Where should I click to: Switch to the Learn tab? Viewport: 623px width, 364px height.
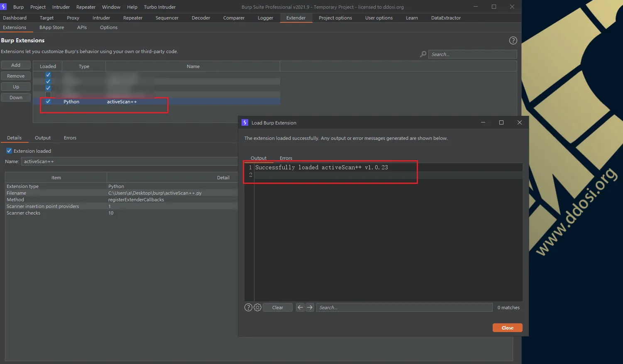(412, 18)
